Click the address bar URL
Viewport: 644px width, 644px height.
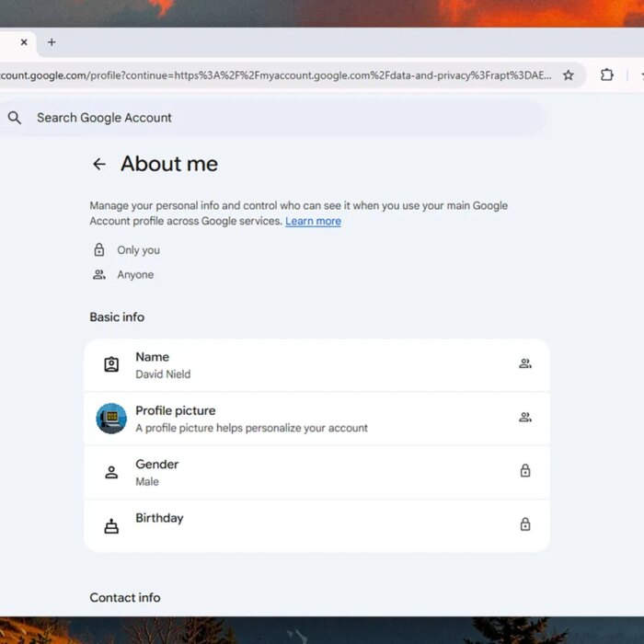click(275, 75)
